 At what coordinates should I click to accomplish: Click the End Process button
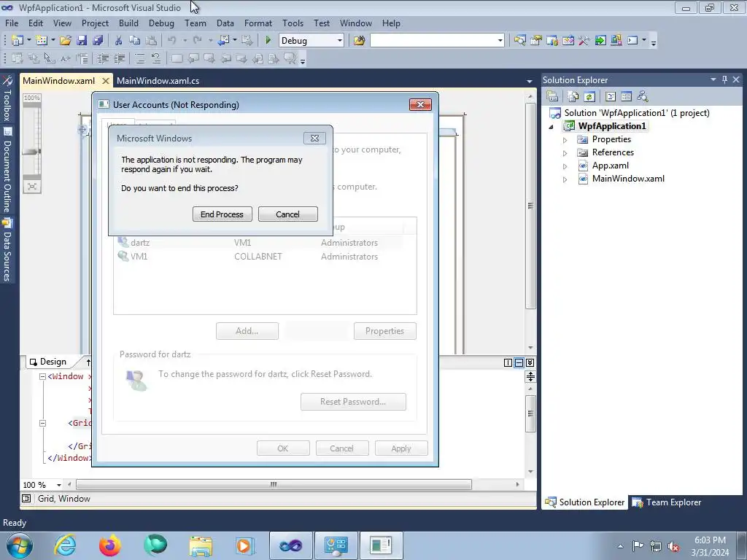222,214
